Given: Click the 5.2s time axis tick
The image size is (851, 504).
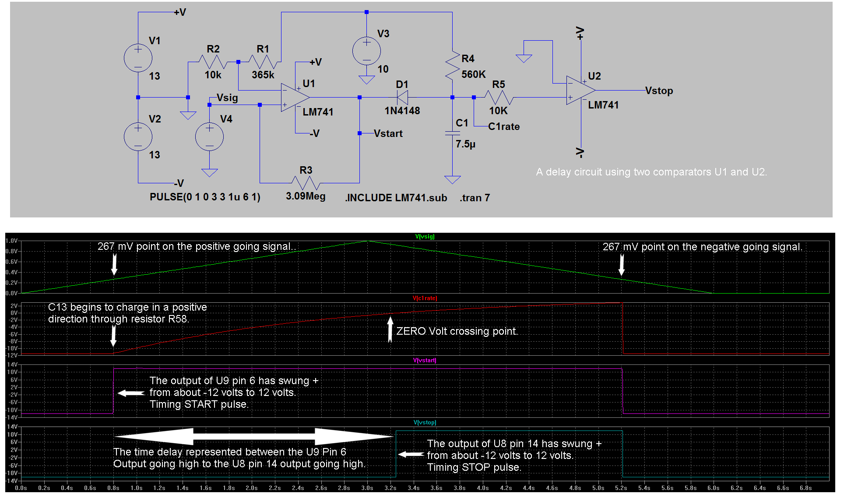Looking at the screenshot, I should point(621,487).
